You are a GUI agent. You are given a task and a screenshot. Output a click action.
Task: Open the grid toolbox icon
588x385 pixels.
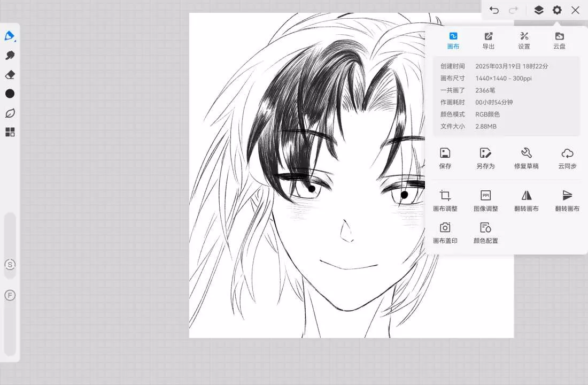(x=10, y=132)
